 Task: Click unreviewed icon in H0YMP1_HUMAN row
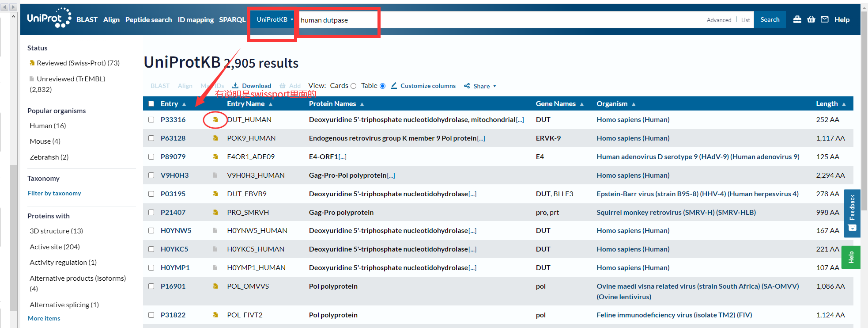pos(215,267)
